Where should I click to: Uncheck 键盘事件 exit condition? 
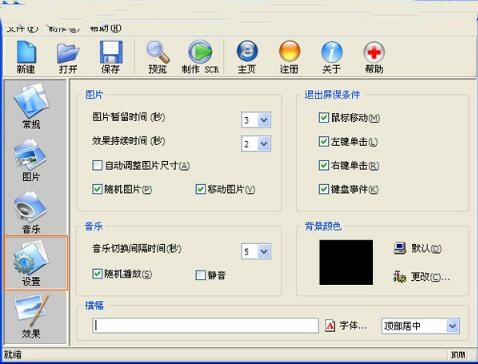[x=324, y=189]
